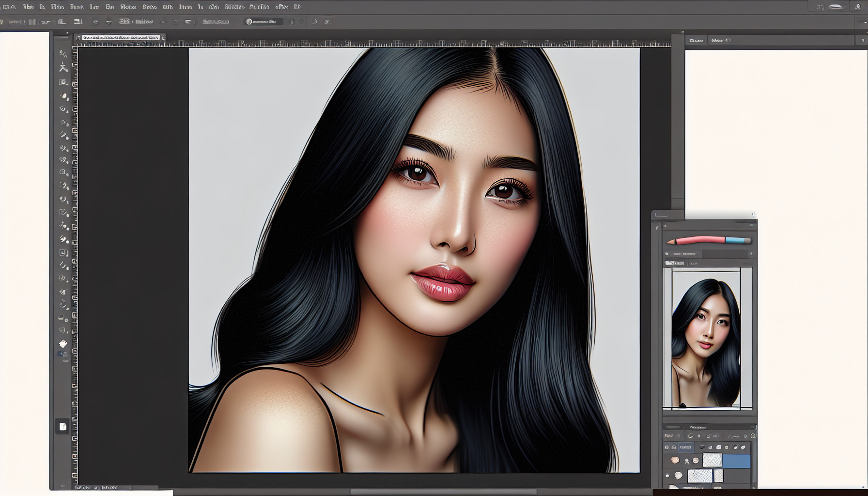Viewport: 868px width, 496px height.
Task: Open the portrait thumbnail in the floating preview panel
Action: pyautogui.click(x=706, y=339)
